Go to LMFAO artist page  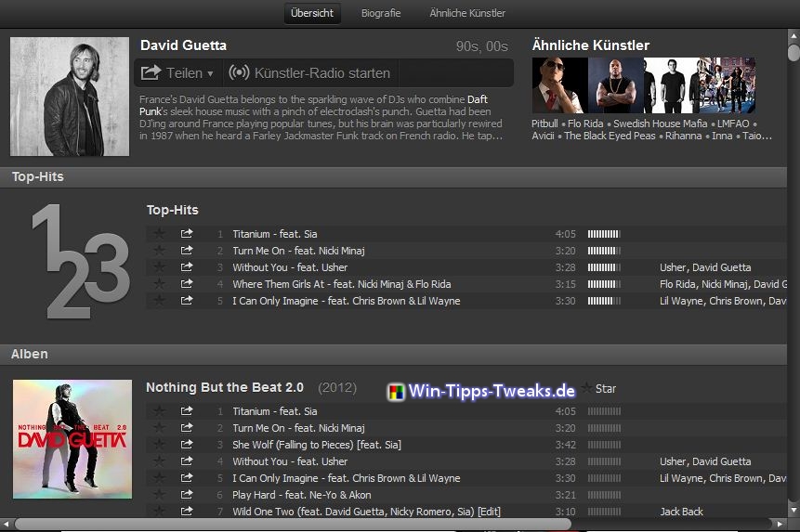pyautogui.click(x=733, y=123)
